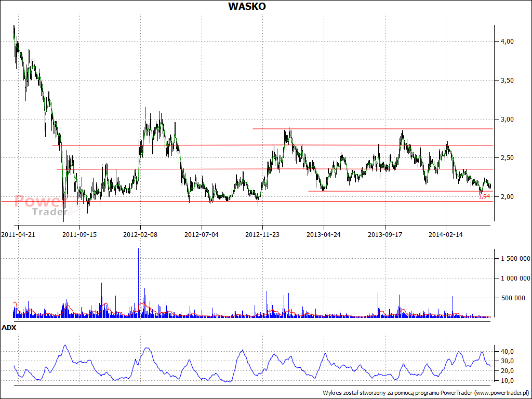Image resolution: width=532 pixels, height=399 pixels.
Task: Select the 40,0 ADX axis label
Action: (x=507, y=352)
